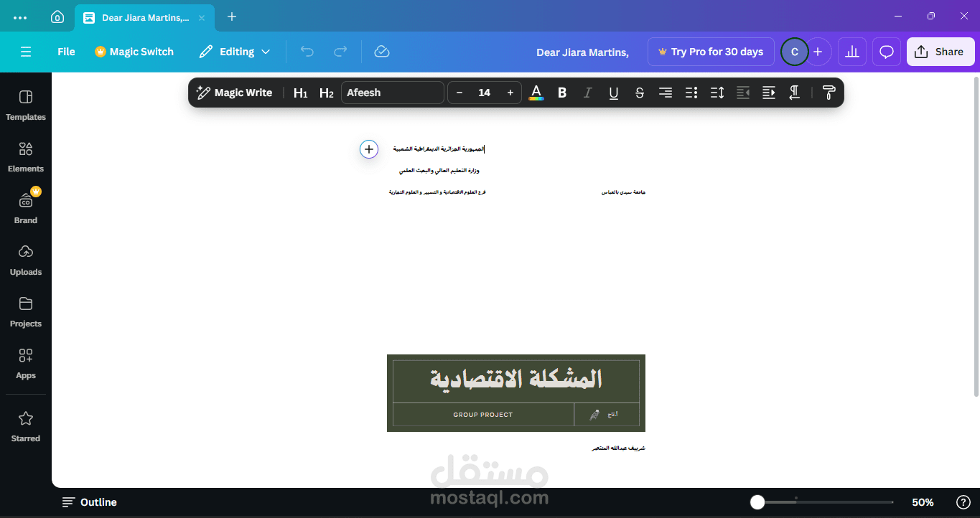Select the Elements panel in sidebar
Screen dimensions: 980x518
[x=25, y=156]
